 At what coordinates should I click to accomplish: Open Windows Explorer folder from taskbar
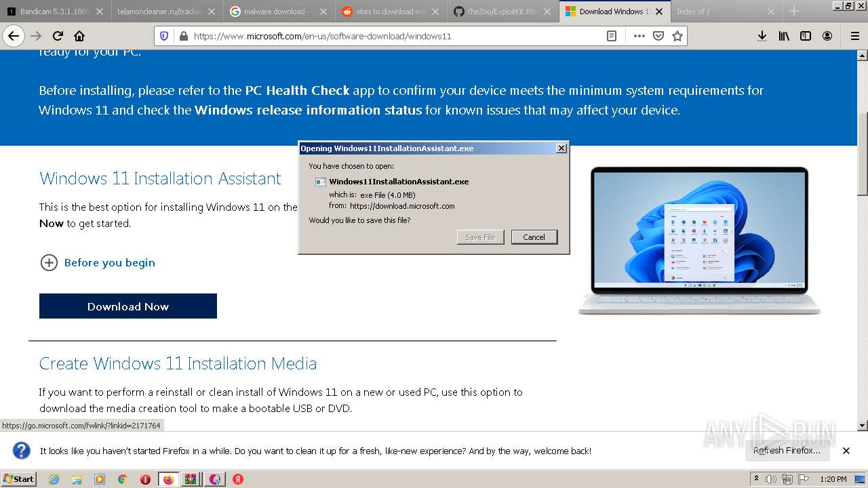(x=77, y=479)
